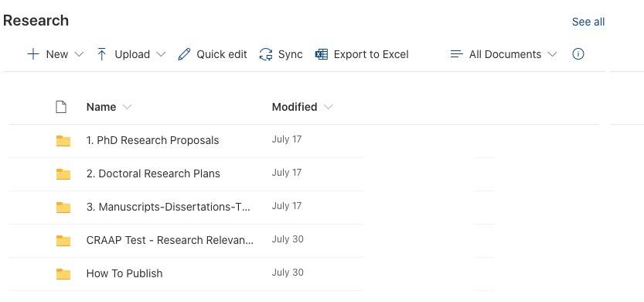Expand the Upload dropdown chevron
Viewport: 644px width, 302px height.
161,54
